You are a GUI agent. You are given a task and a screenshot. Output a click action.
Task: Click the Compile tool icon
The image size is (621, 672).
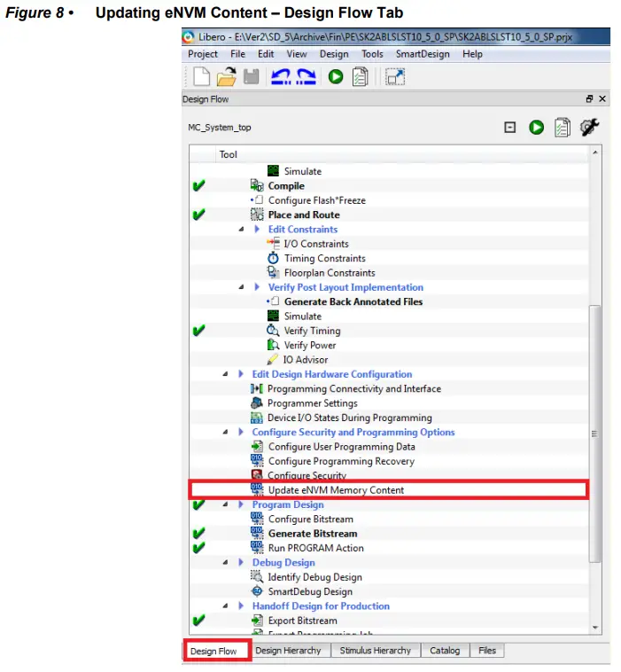click(x=257, y=185)
